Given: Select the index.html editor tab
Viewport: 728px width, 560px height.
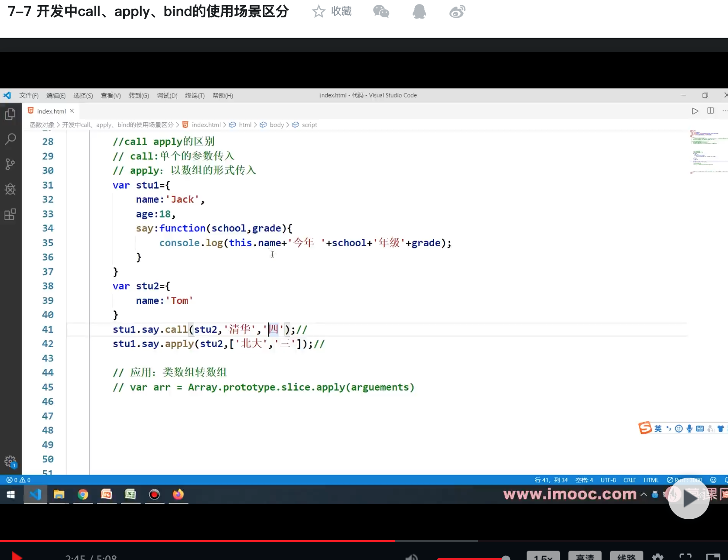Looking at the screenshot, I should coord(51,111).
